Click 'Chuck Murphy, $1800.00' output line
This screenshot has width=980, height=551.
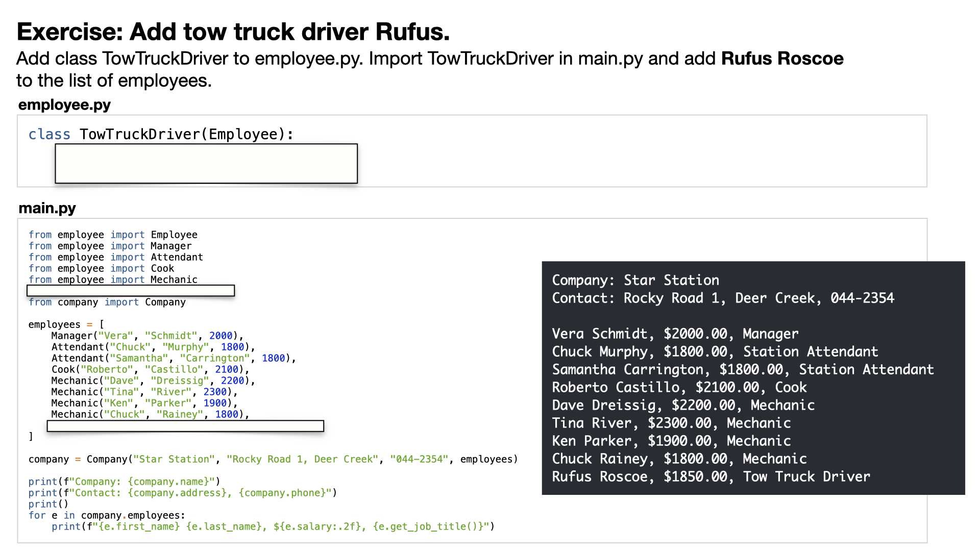click(x=715, y=352)
